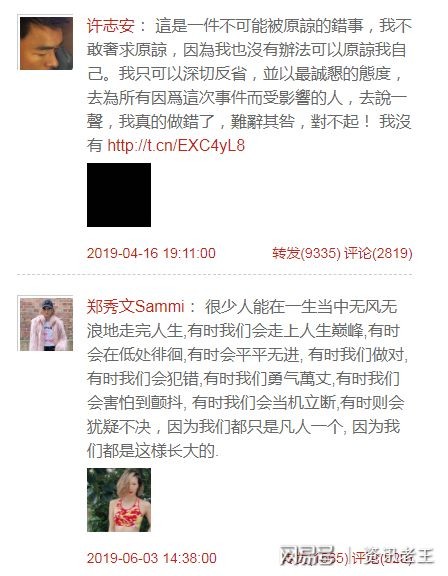The height and width of the screenshot is (576, 448).
Task: Open the 许志安 username link
Action: [x=111, y=26]
